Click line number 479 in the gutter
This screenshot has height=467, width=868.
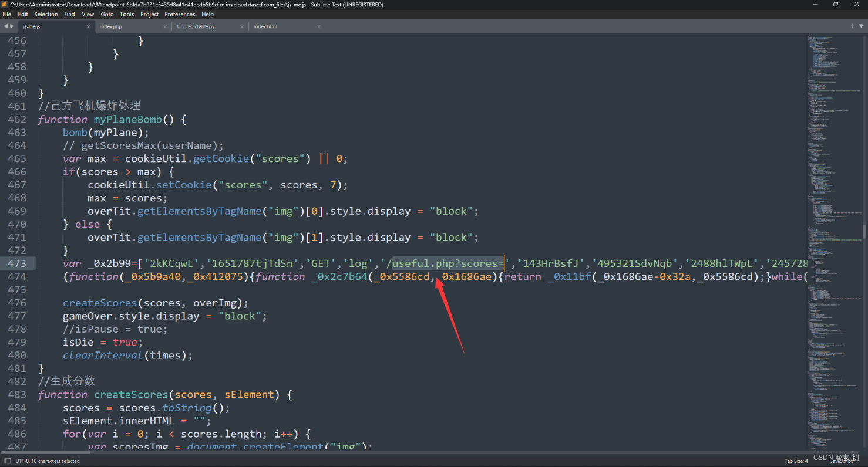tap(17, 342)
